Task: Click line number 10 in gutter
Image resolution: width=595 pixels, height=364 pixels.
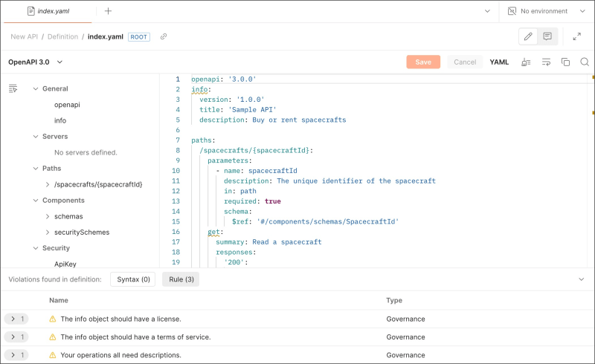Action: coord(176,171)
